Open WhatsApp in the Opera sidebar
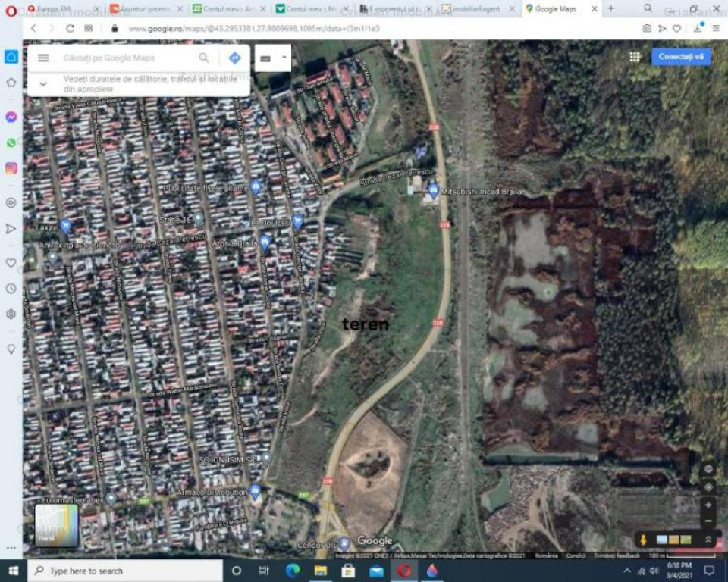This screenshot has width=728, height=582. pyautogui.click(x=11, y=142)
